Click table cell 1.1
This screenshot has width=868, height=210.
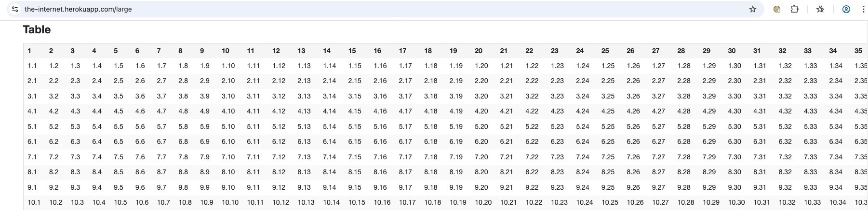pyautogui.click(x=32, y=66)
